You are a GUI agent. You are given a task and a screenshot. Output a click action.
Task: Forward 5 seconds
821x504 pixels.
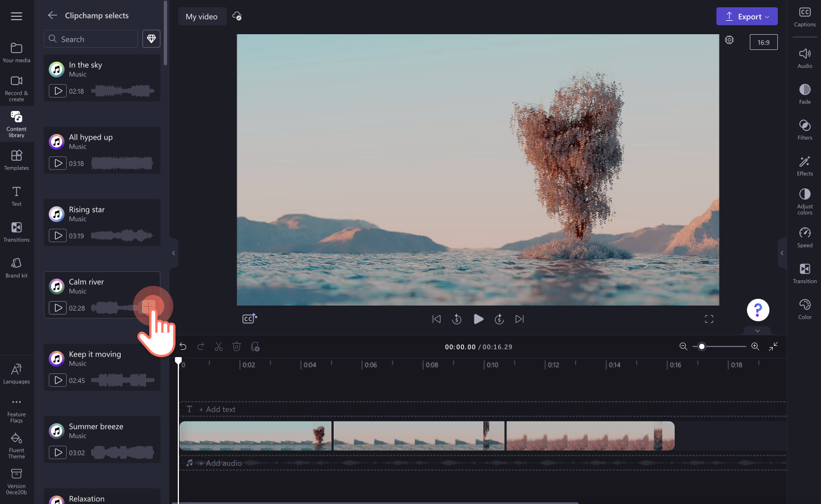point(499,319)
